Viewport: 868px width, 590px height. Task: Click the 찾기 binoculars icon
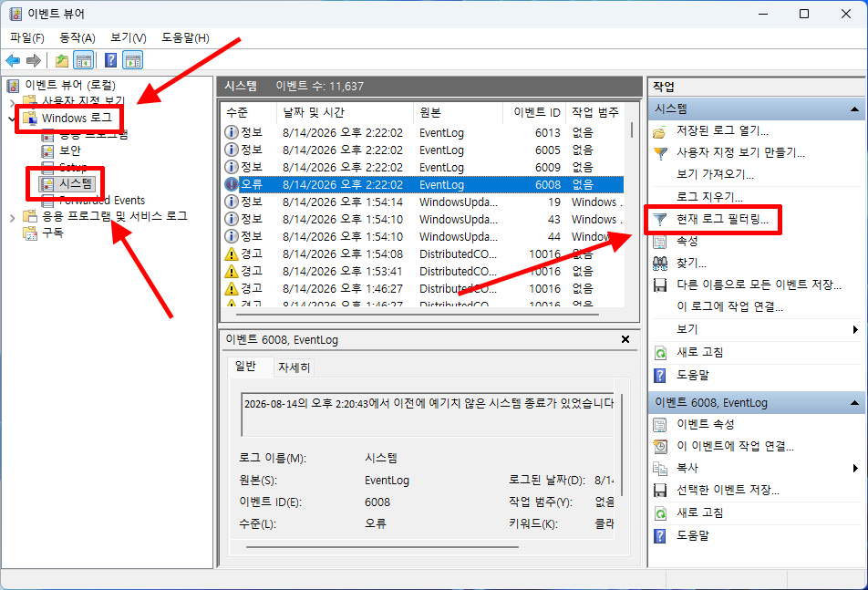660,264
